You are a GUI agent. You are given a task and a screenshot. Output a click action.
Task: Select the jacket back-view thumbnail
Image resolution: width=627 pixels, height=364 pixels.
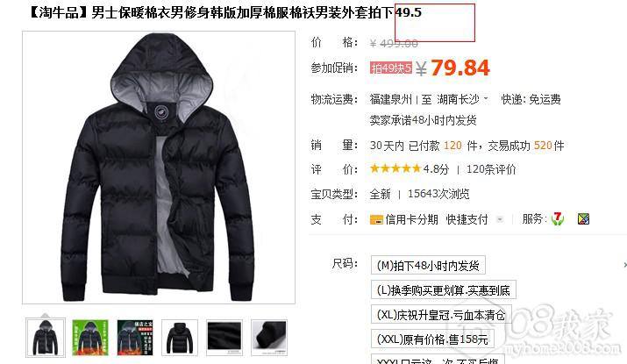coord(180,337)
